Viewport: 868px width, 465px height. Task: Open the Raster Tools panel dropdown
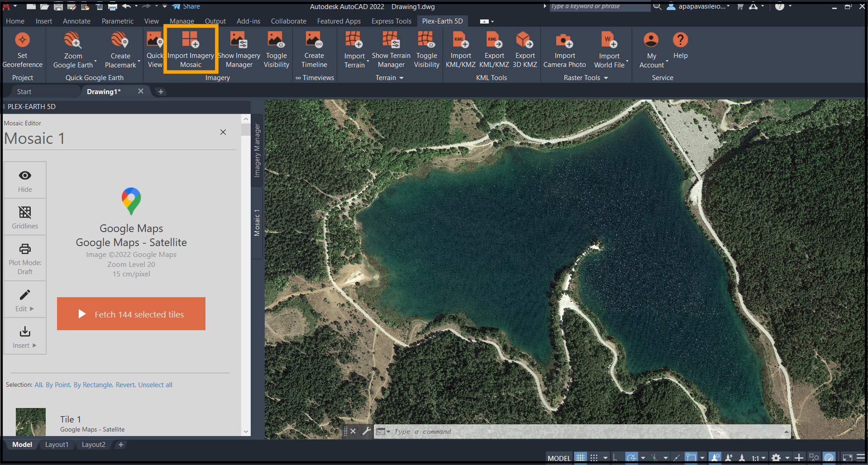[606, 77]
